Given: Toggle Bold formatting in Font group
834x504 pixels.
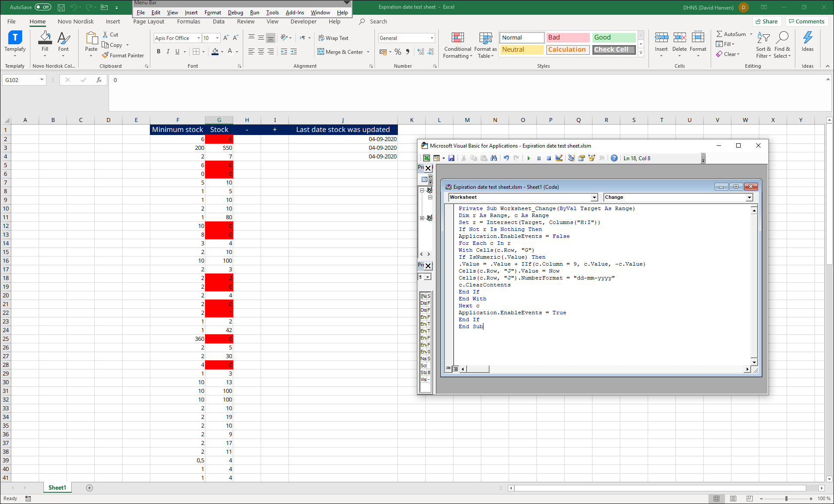Looking at the screenshot, I should [x=159, y=52].
